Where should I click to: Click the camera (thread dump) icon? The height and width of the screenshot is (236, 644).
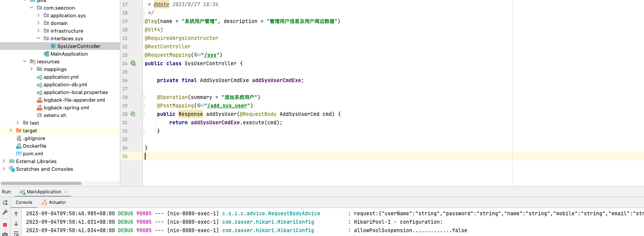pyautogui.click(x=5, y=234)
